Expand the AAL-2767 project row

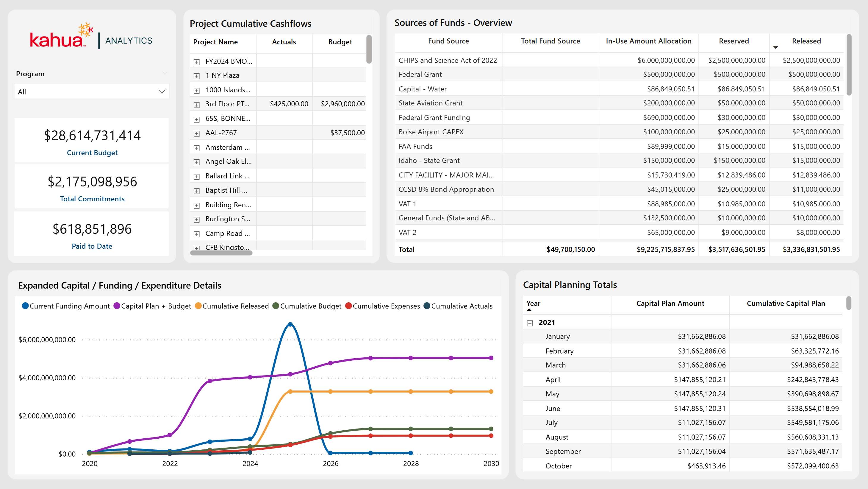[196, 133]
